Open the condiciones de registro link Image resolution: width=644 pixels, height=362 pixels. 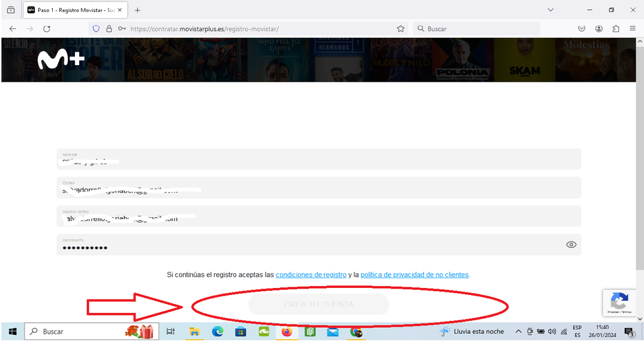coord(311,275)
